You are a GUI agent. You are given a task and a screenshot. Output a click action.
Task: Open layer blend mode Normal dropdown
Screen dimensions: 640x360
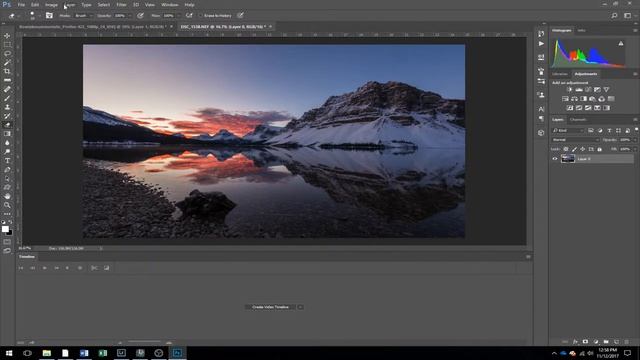click(x=576, y=140)
